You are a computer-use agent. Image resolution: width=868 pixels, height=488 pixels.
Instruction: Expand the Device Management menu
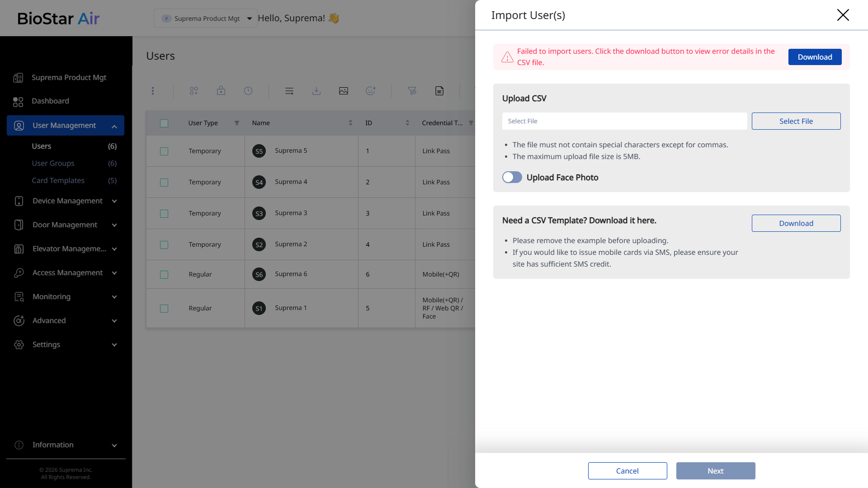point(68,201)
